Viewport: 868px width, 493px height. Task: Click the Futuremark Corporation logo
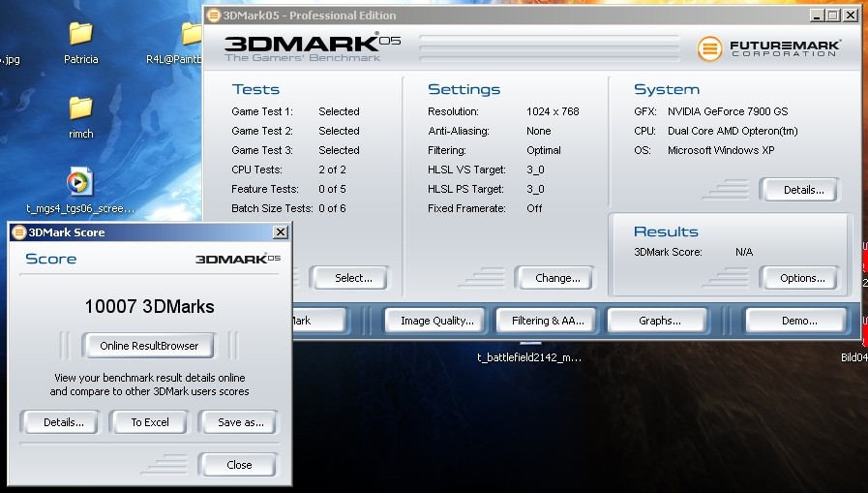(x=769, y=48)
